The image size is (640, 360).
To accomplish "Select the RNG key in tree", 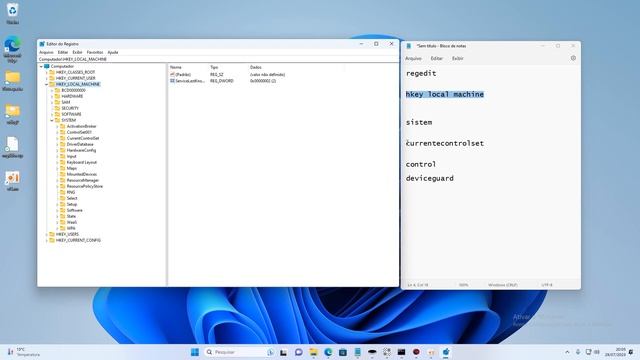I will pos(71,192).
